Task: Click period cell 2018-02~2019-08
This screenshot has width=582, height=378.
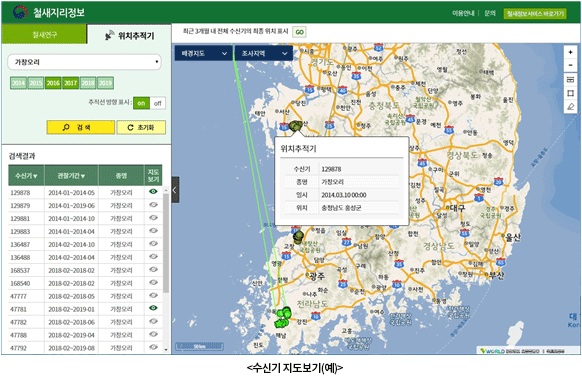Action: [71, 348]
